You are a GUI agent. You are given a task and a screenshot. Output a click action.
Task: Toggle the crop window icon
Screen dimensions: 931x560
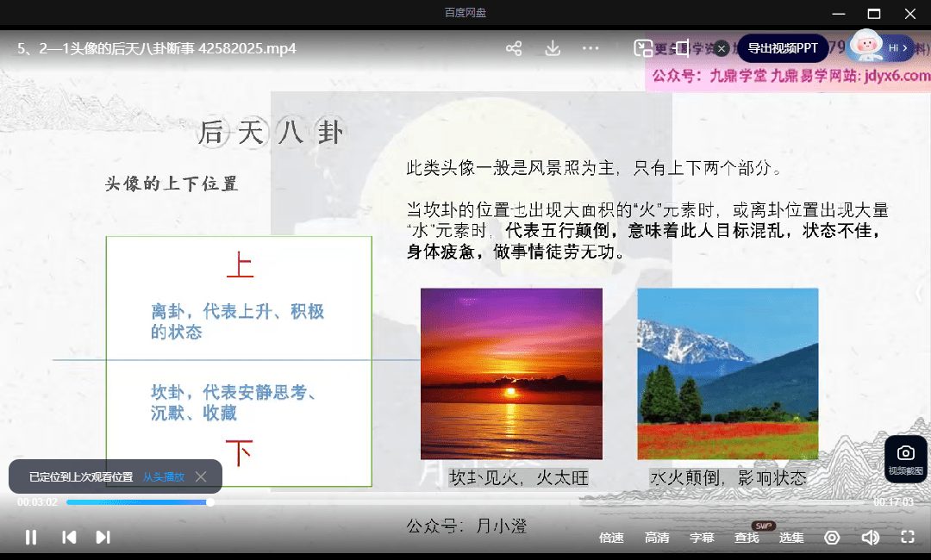pos(682,48)
